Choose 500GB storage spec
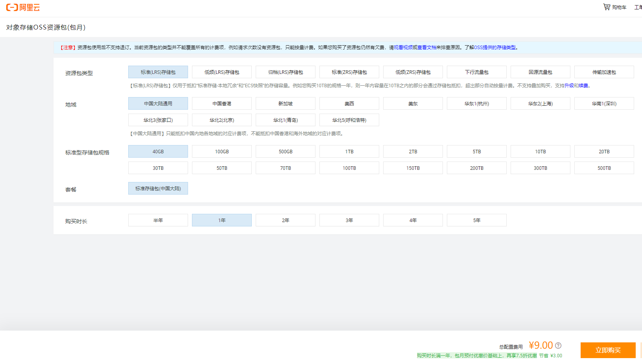 click(x=286, y=151)
